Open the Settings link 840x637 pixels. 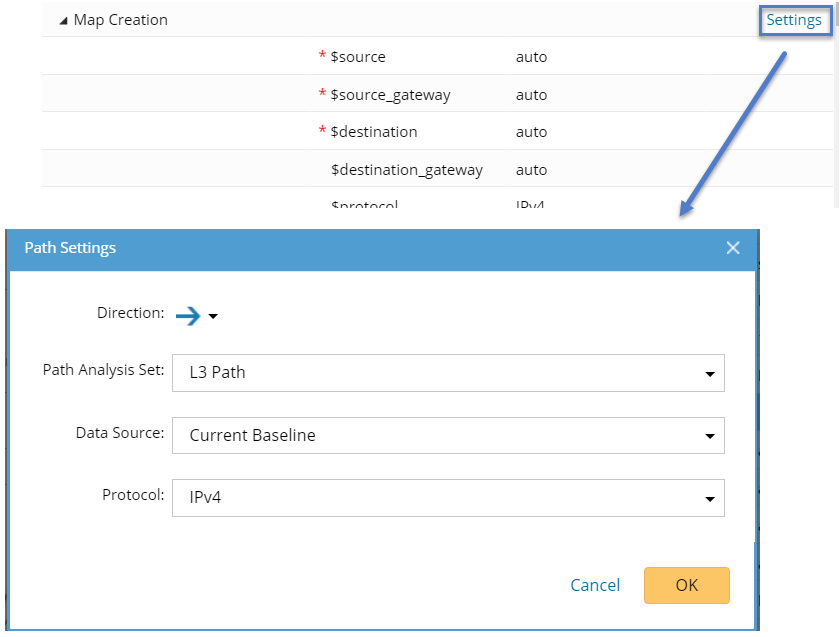point(794,20)
